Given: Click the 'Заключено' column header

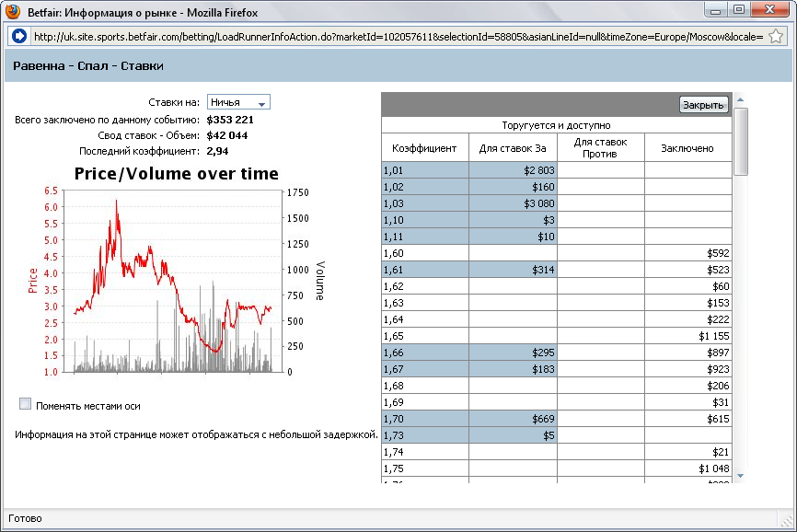Looking at the screenshot, I should click(x=687, y=148).
